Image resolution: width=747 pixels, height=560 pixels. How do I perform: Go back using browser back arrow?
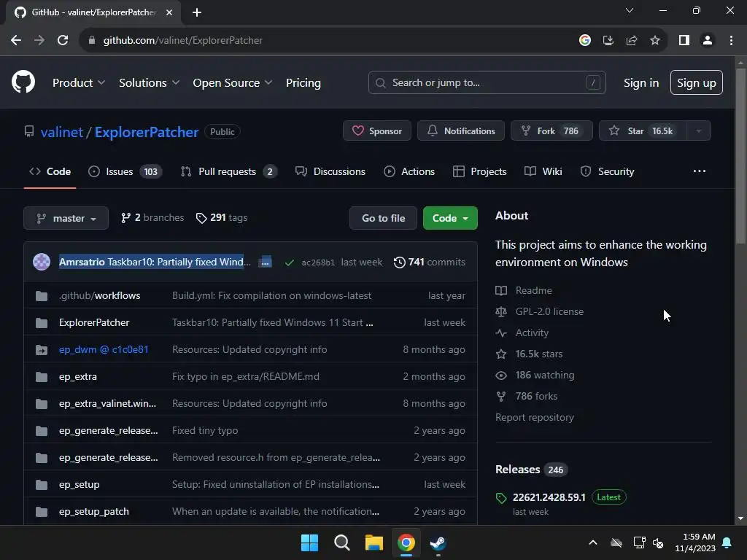pos(16,41)
